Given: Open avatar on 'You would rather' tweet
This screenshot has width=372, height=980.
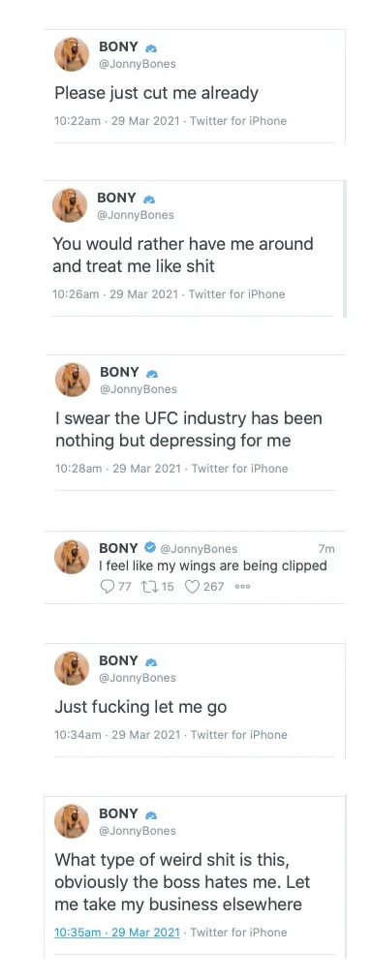Looking at the screenshot, I should coord(70,205).
